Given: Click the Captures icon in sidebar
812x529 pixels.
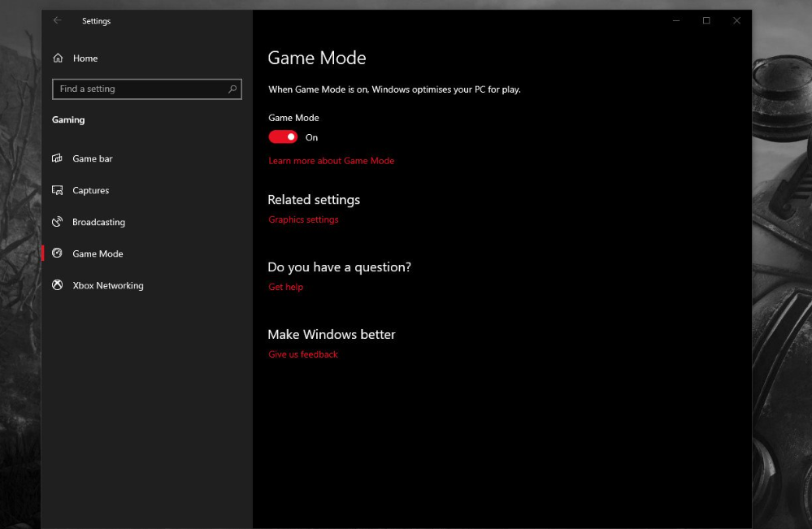Looking at the screenshot, I should 58,190.
